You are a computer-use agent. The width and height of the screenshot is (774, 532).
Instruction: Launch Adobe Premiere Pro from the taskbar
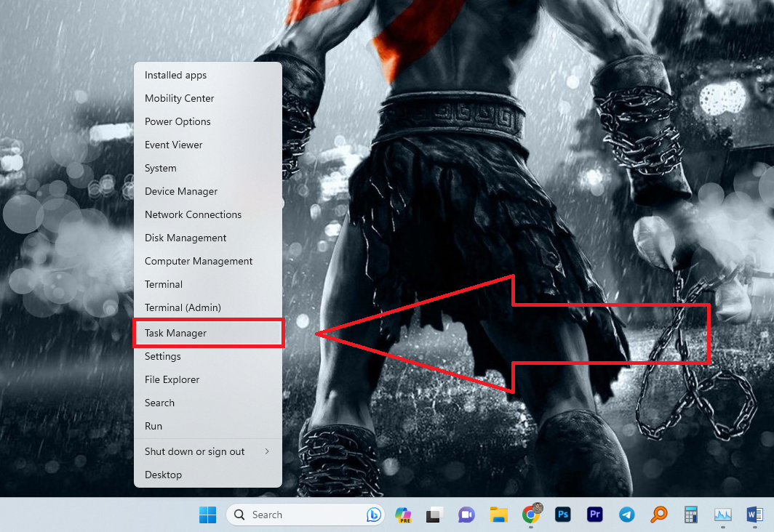click(595, 515)
